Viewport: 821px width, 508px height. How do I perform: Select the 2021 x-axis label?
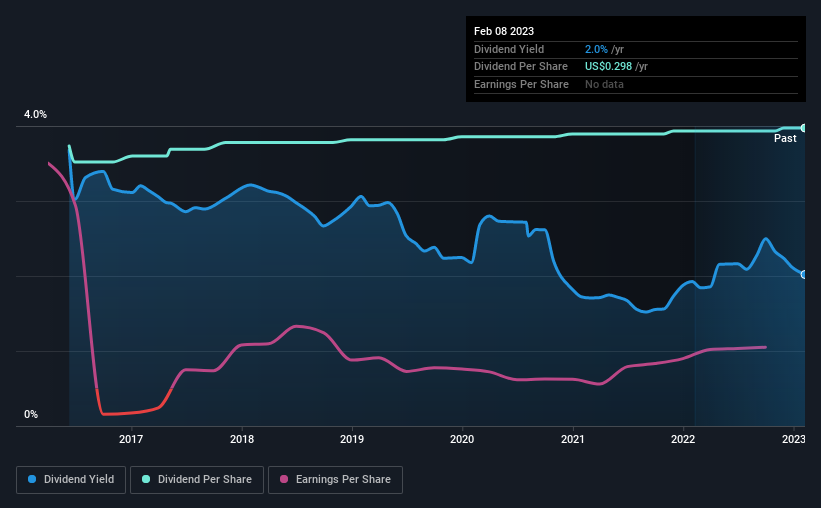tap(573, 439)
